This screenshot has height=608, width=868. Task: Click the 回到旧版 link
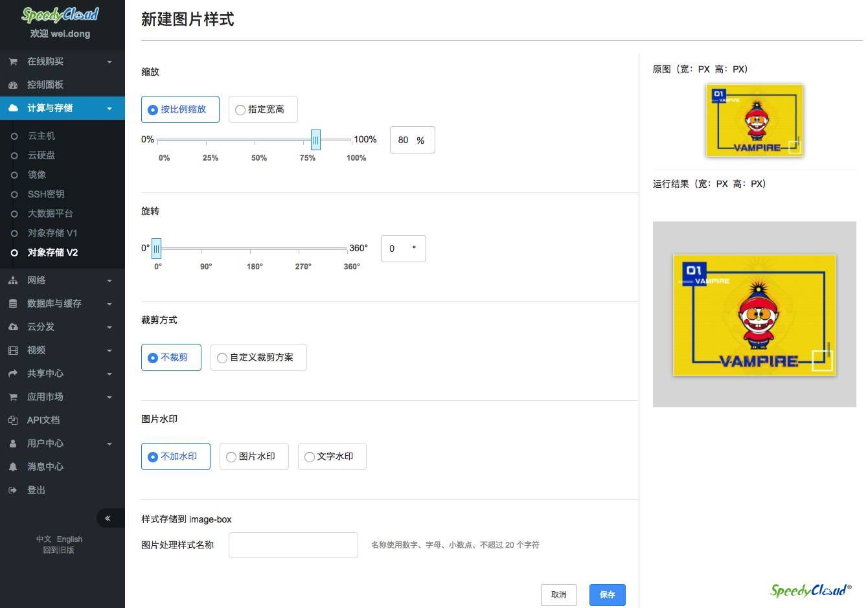click(59, 550)
